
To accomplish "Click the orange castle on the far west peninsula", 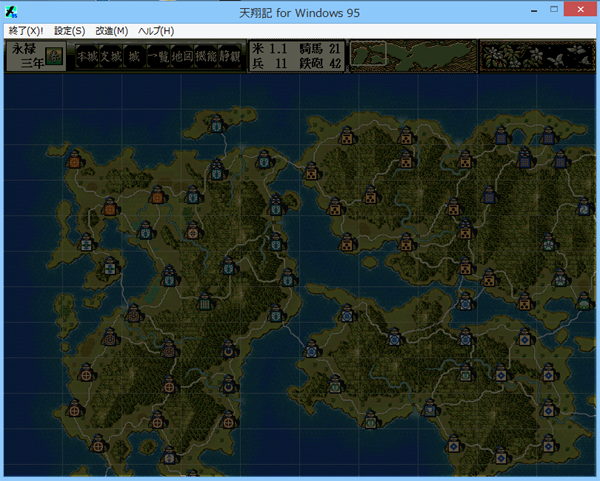I will tap(74, 160).
